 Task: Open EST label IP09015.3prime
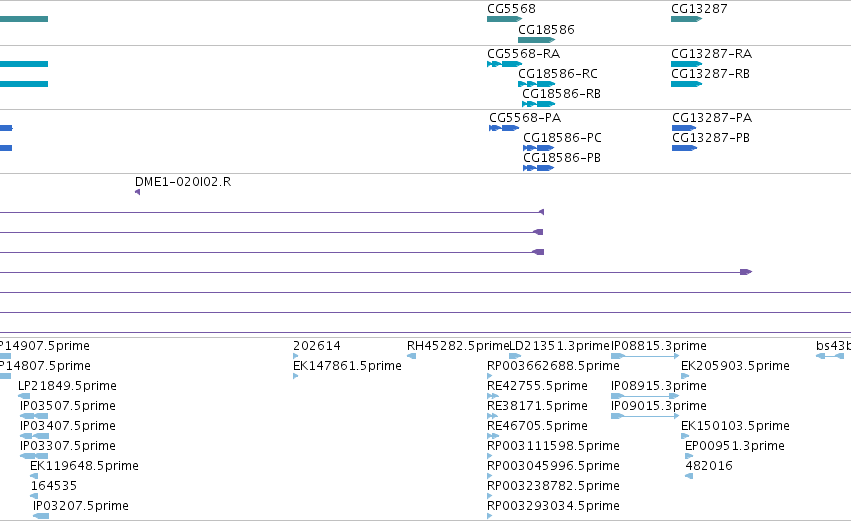point(659,406)
